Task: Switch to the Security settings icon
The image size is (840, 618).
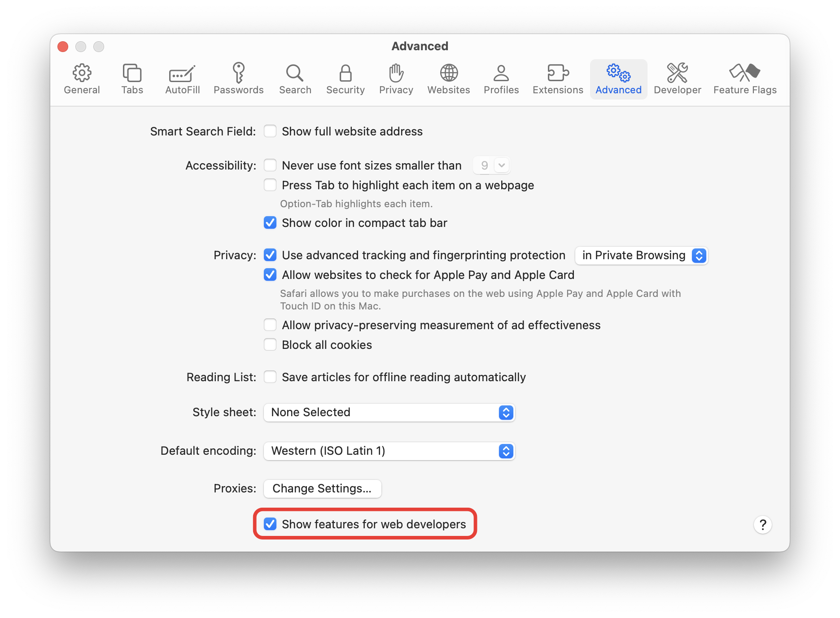Action: 345,78
